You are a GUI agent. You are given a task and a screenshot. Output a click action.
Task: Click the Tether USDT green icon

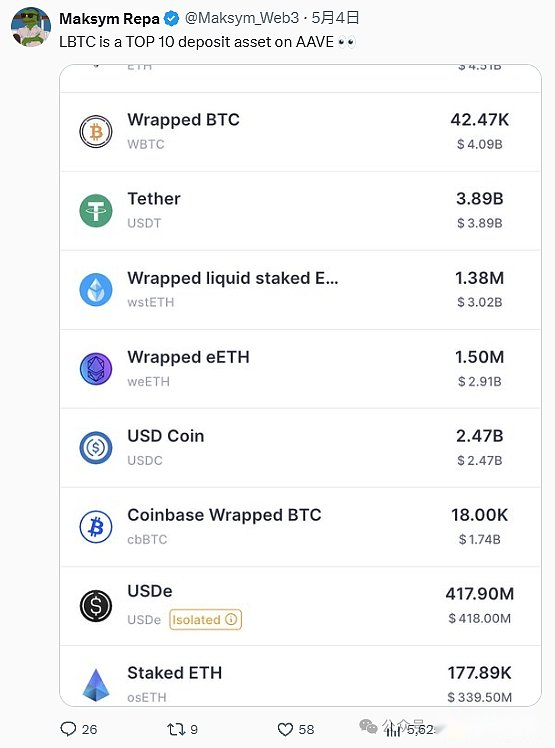pos(95,211)
